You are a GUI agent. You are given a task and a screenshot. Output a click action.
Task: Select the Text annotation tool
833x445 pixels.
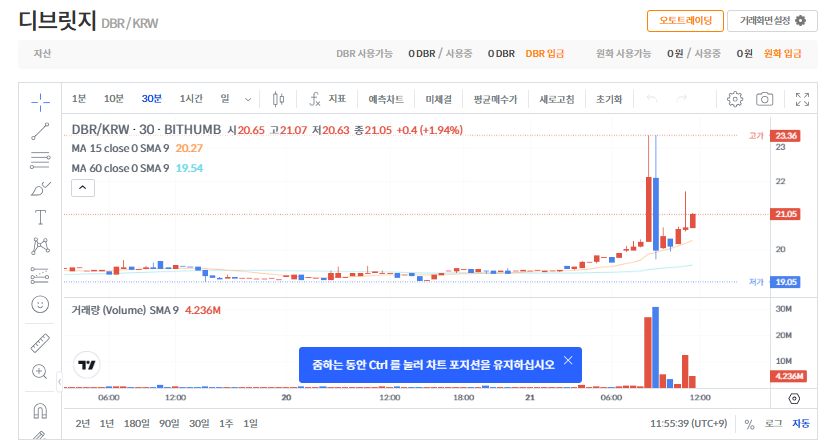40,217
